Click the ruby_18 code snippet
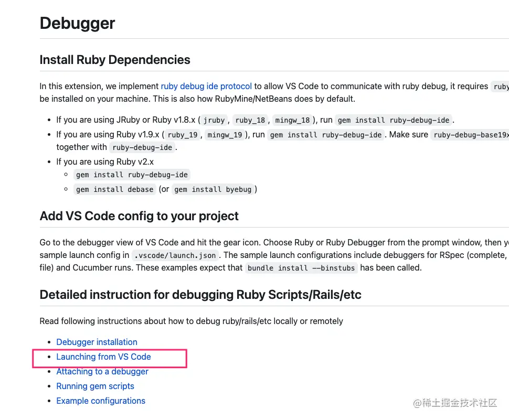The height and width of the screenshot is (420, 509). [x=250, y=120]
